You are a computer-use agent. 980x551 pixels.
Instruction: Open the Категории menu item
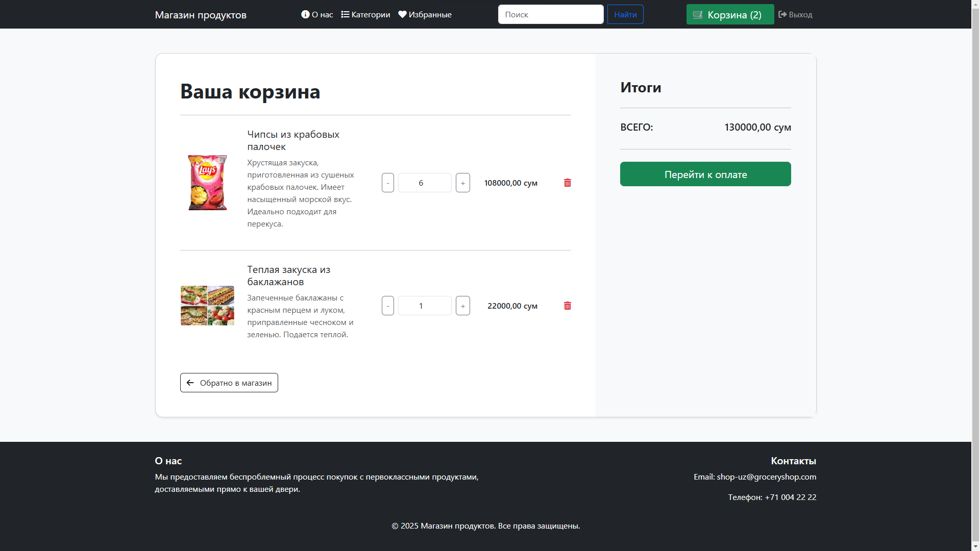pos(365,14)
